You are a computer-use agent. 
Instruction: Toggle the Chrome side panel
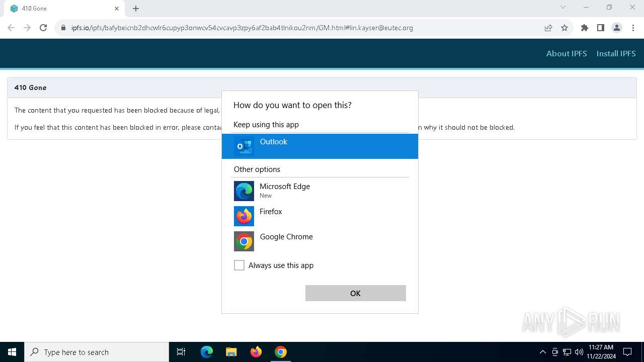[x=601, y=28]
